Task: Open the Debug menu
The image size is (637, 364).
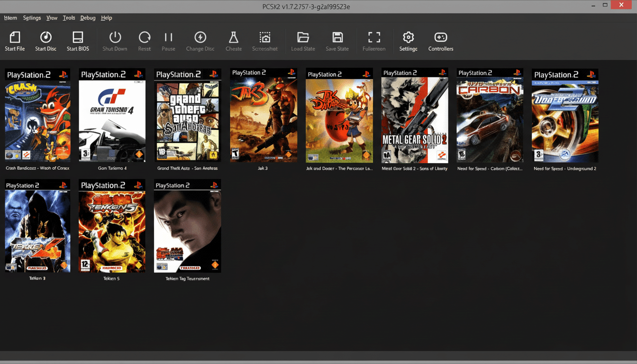Action: (x=88, y=18)
